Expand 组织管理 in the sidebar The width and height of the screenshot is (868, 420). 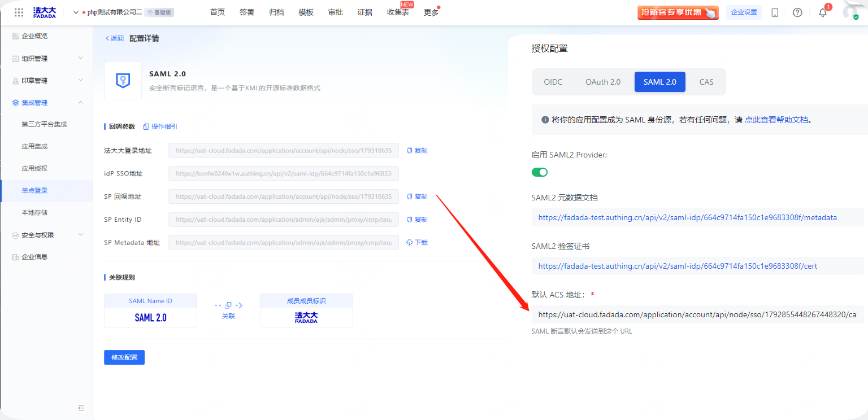[x=46, y=58]
